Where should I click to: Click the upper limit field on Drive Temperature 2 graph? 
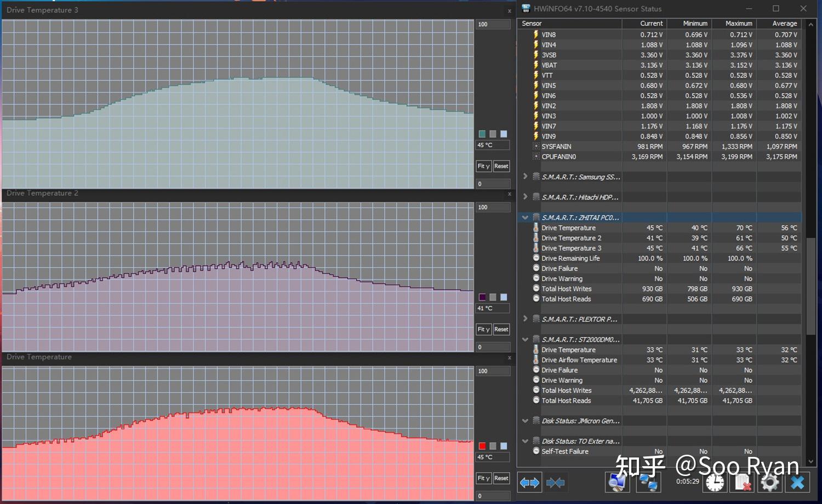click(x=493, y=207)
